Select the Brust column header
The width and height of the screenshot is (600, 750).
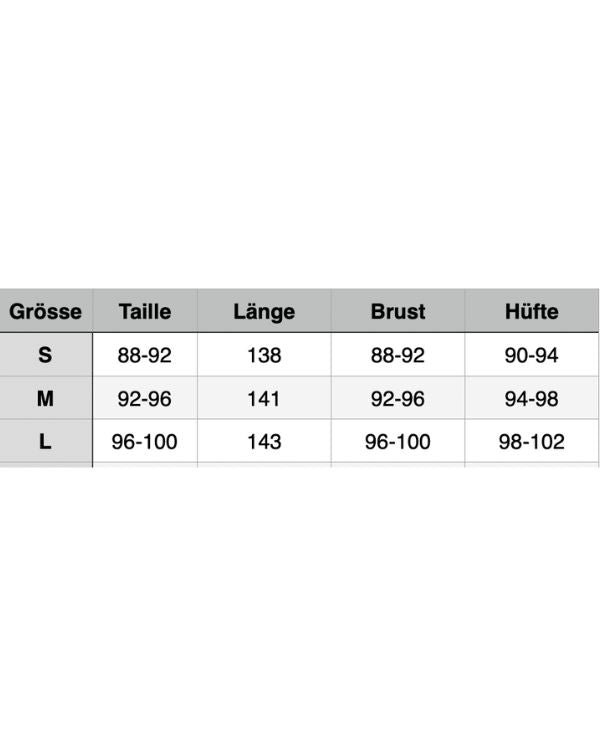pyautogui.click(x=398, y=311)
